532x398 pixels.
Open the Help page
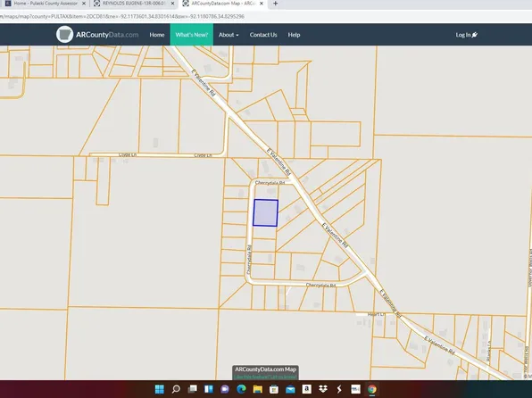click(294, 35)
